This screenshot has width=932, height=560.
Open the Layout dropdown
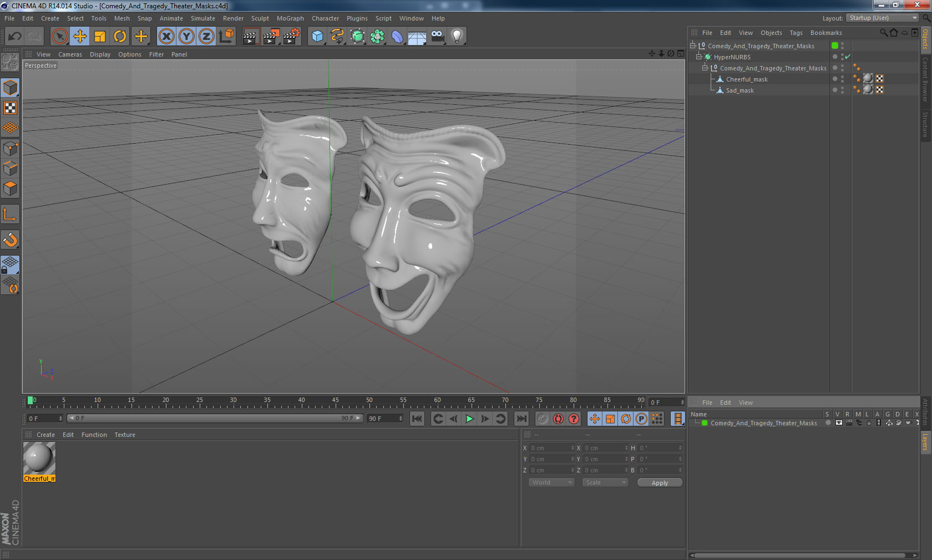click(x=883, y=18)
